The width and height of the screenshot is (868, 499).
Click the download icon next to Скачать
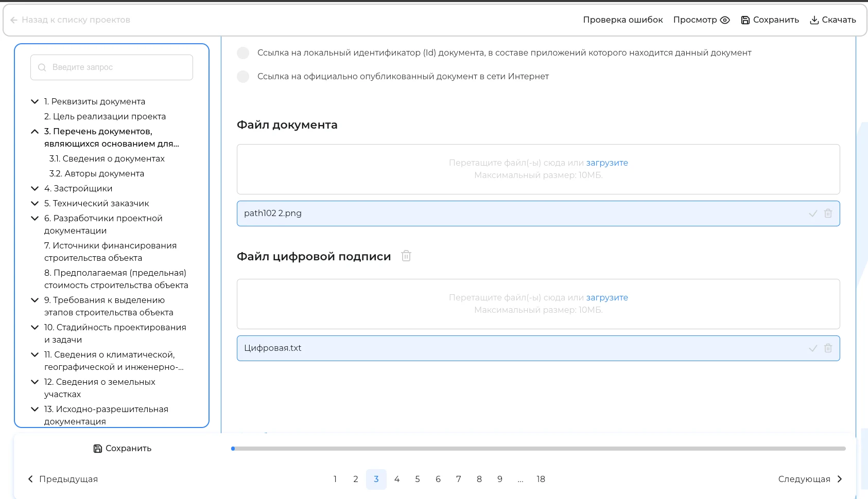(x=814, y=20)
